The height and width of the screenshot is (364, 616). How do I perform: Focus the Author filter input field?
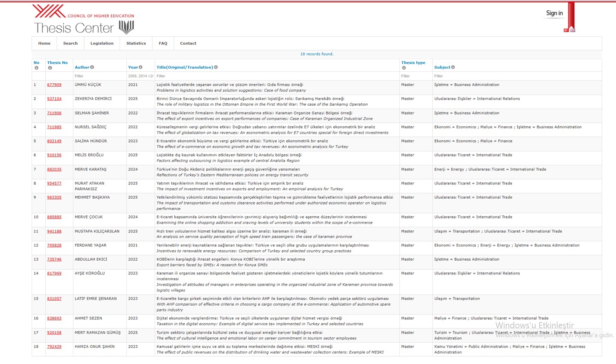(x=99, y=76)
